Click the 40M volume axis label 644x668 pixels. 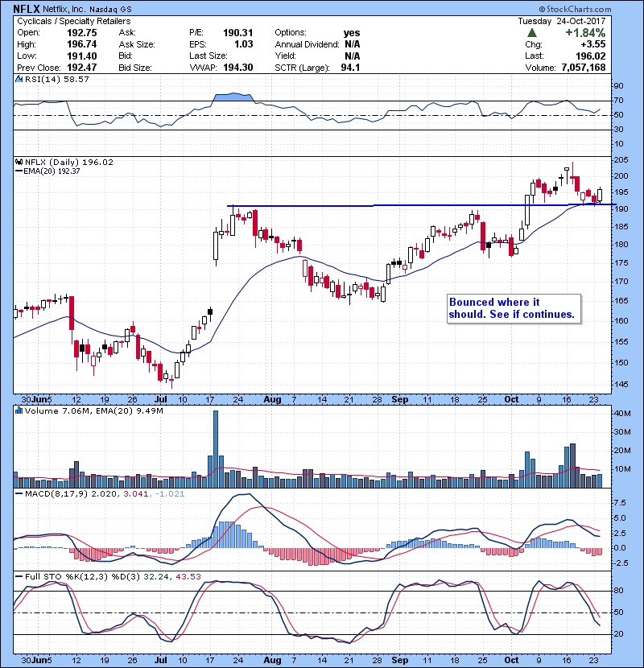click(x=622, y=413)
